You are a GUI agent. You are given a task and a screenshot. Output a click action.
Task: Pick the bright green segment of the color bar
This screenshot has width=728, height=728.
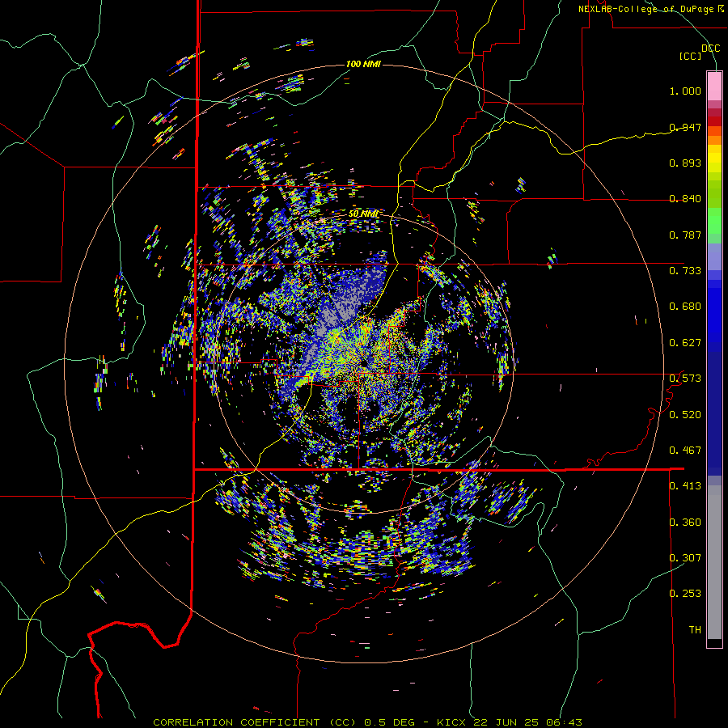click(x=714, y=221)
